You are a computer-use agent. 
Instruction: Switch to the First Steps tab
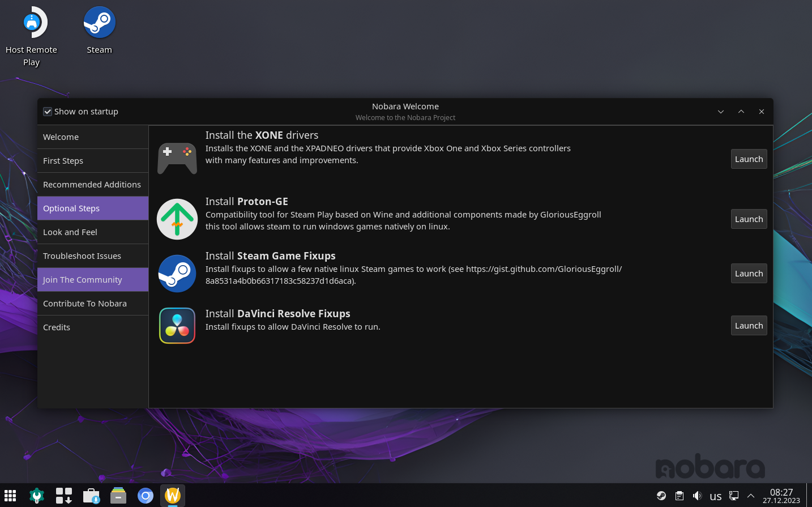[x=93, y=161]
